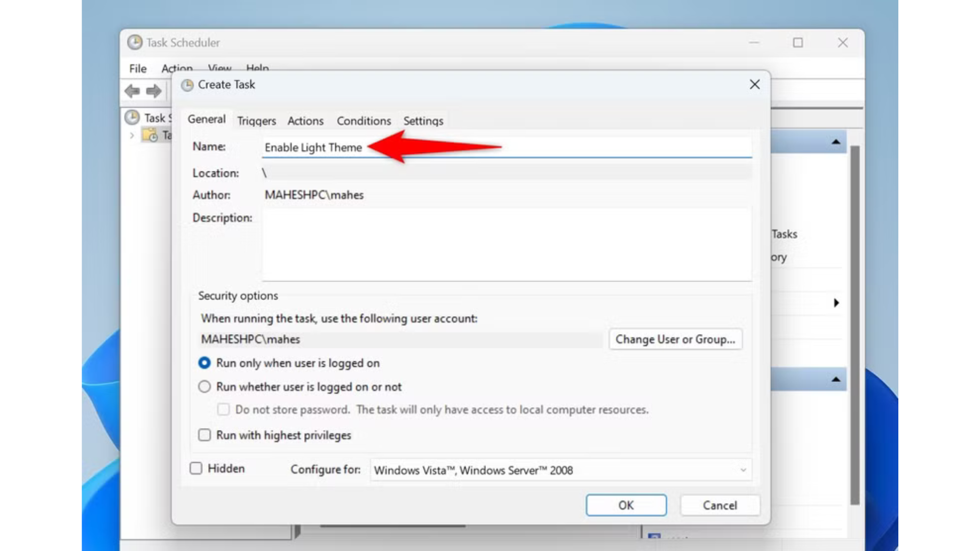Open the Action menu

(177, 68)
